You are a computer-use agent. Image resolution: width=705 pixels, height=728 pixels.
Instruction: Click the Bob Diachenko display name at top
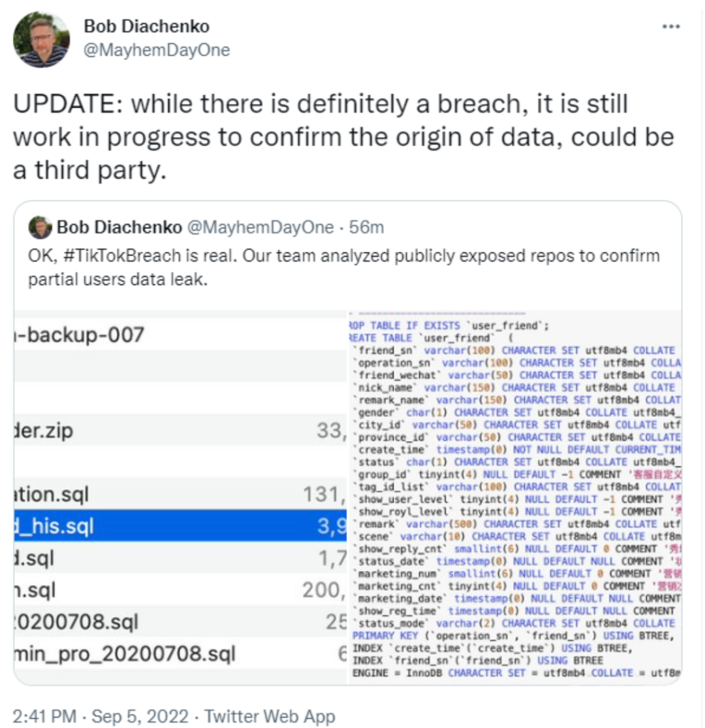click(x=146, y=27)
